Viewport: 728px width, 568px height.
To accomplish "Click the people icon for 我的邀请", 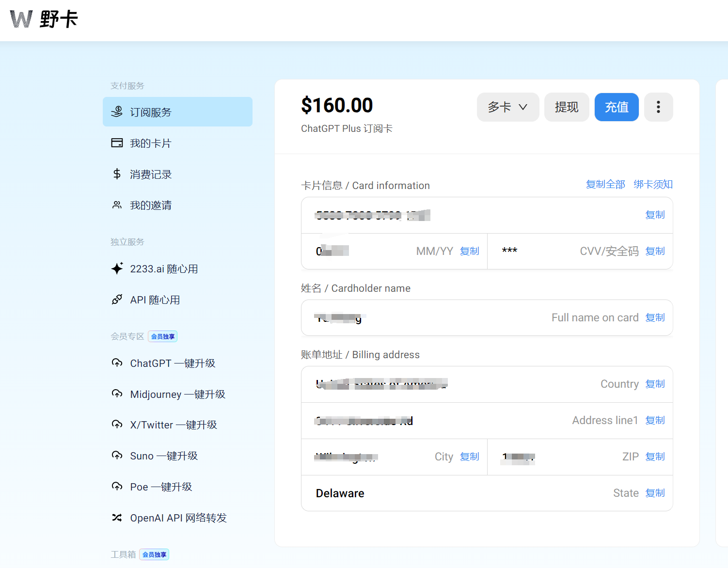I will pos(117,205).
